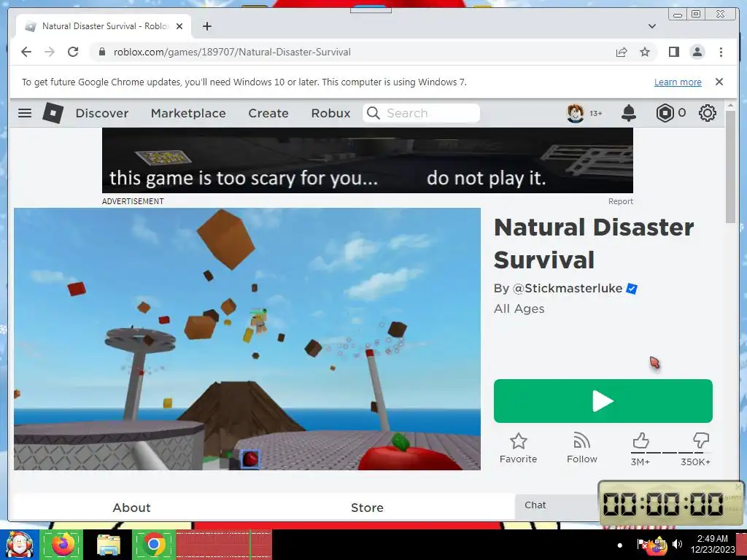Screen dimensions: 747x560
Task: Open the Discover page
Action: [x=102, y=113]
